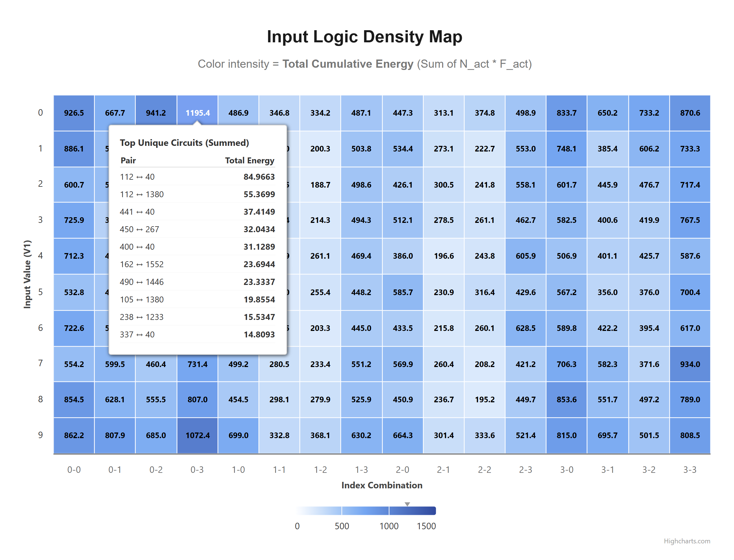Click the 0-3 x-axis label
Screen dimensions: 734x560
point(197,470)
